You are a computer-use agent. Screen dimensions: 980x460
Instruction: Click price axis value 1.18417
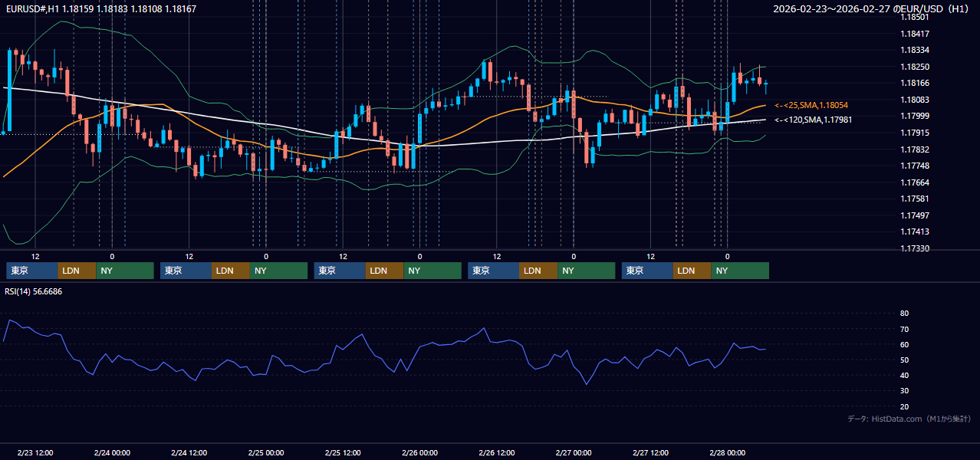pos(914,34)
